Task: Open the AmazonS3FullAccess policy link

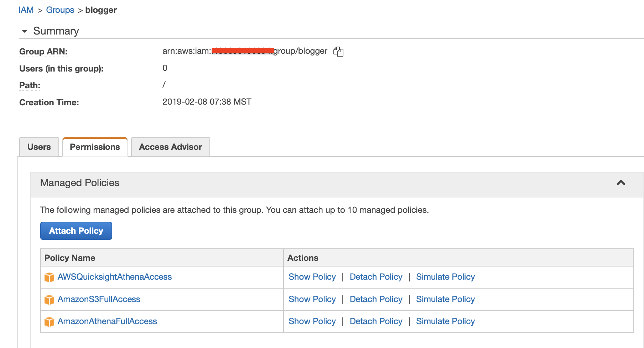Action: tap(99, 299)
